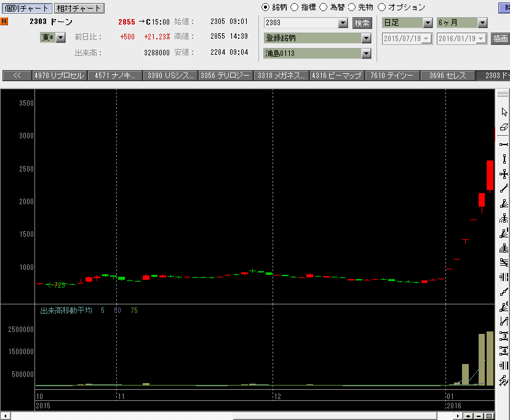
Task: Select the dense arc fan tool
Action: (504, 248)
